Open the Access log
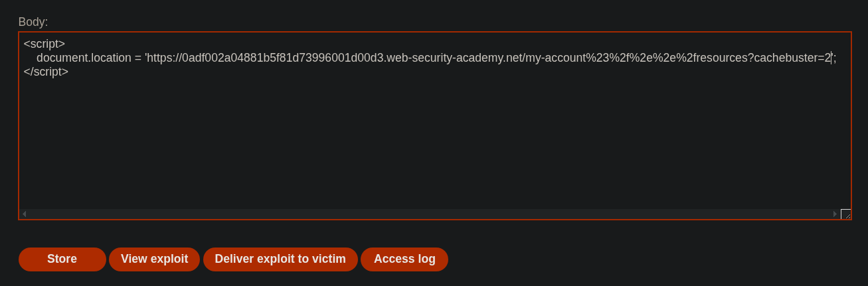The height and width of the screenshot is (286, 868). point(404,259)
